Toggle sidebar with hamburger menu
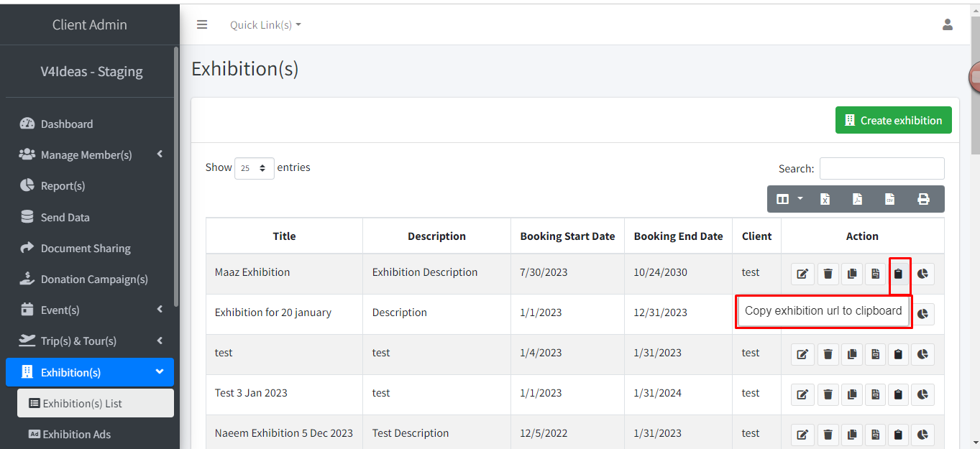This screenshot has width=980, height=449. (x=202, y=25)
